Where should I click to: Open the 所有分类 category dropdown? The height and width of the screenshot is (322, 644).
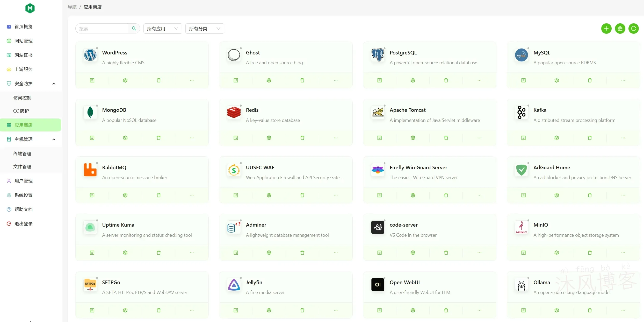[205, 29]
